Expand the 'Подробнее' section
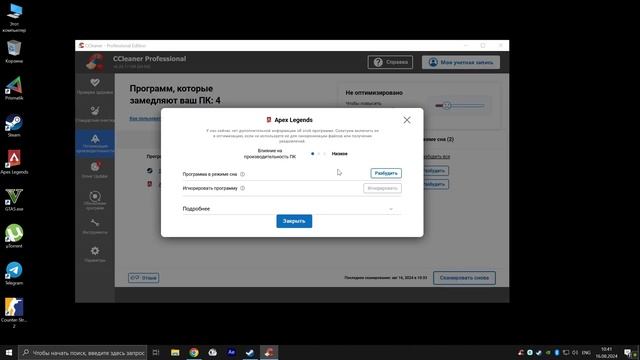Image resolution: width=640 pixels, height=360 pixels. click(x=292, y=209)
